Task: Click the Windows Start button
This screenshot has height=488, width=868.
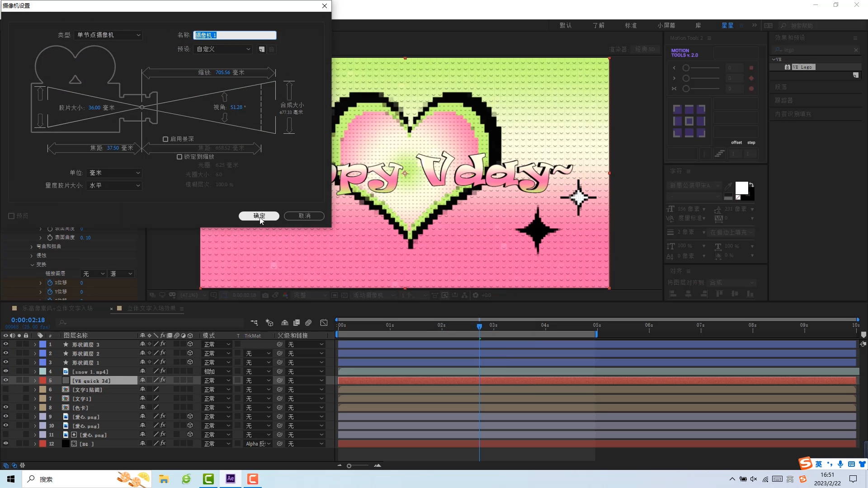Action: click(x=11, y=479)
